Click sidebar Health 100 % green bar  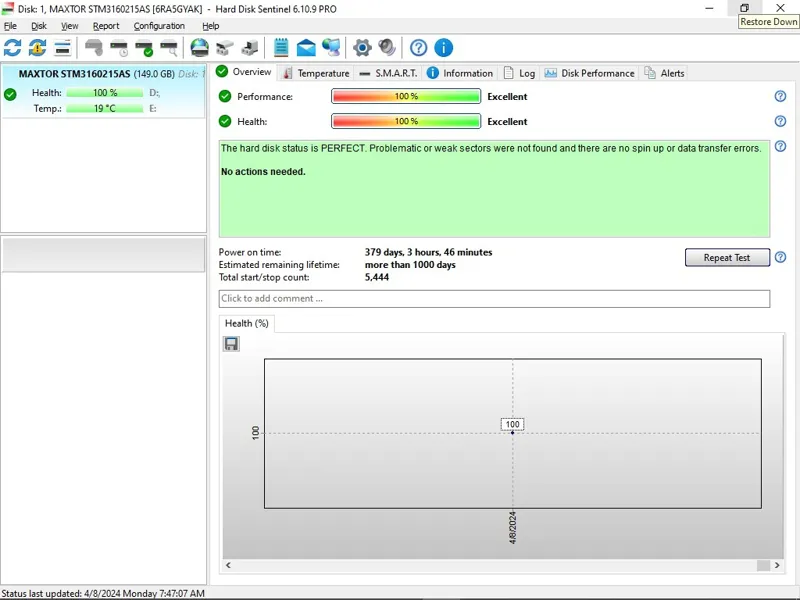tap(105, 93)
